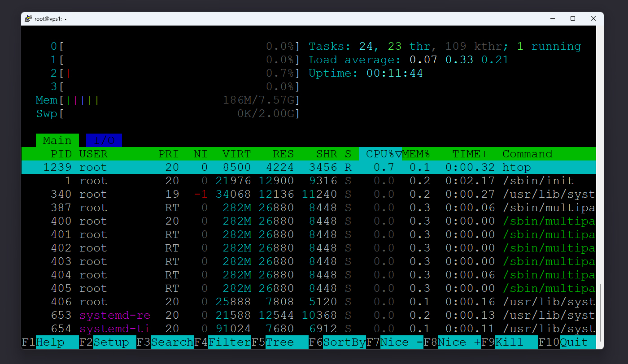Image resolution: width=628 pixels, height=364 pixels.
Task: Switch to the I/O tab
Action: point(104,140)
